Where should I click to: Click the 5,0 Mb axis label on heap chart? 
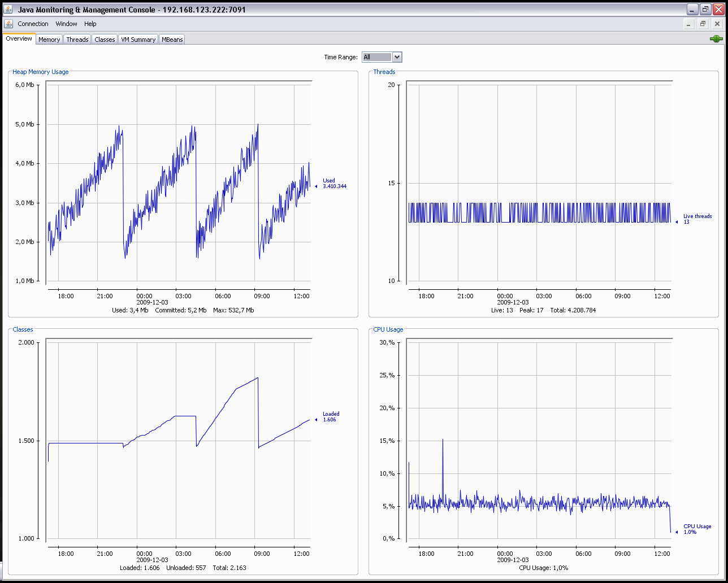[x=24, y=124]
